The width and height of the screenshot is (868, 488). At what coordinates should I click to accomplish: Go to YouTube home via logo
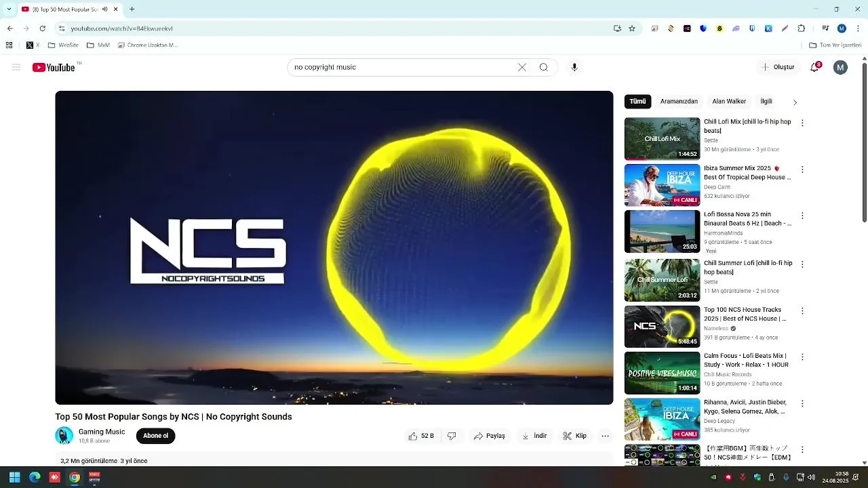tap(54, 67)
